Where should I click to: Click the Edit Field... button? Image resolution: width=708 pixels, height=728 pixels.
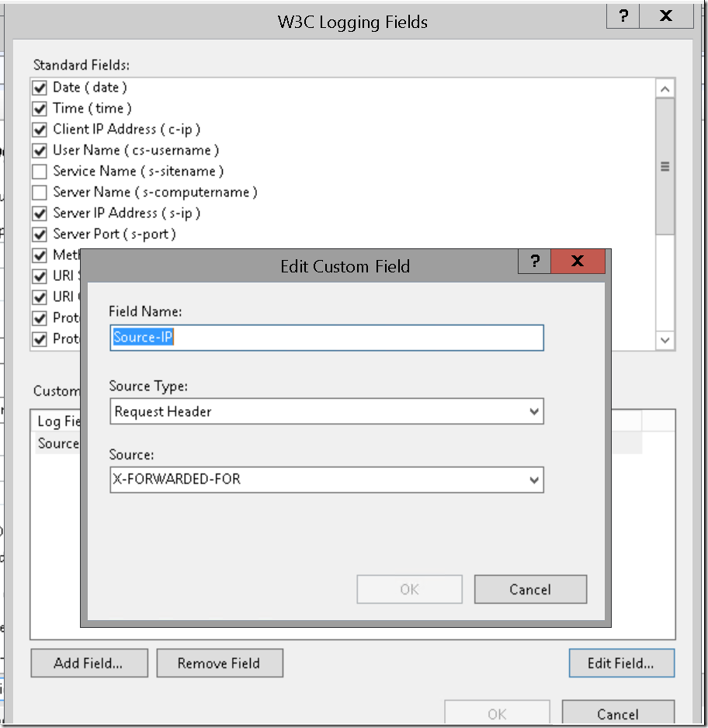tap(622, 663)
